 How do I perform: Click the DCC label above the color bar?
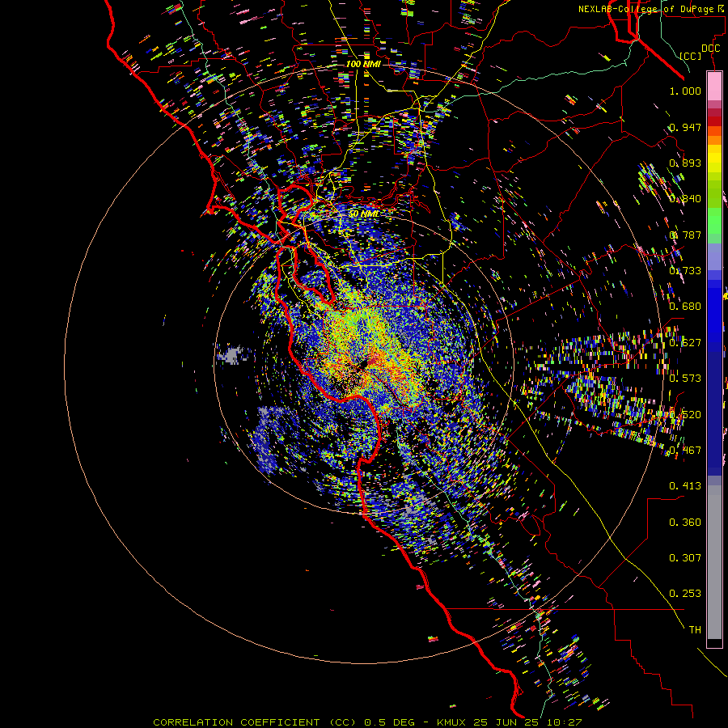[710, 49]
